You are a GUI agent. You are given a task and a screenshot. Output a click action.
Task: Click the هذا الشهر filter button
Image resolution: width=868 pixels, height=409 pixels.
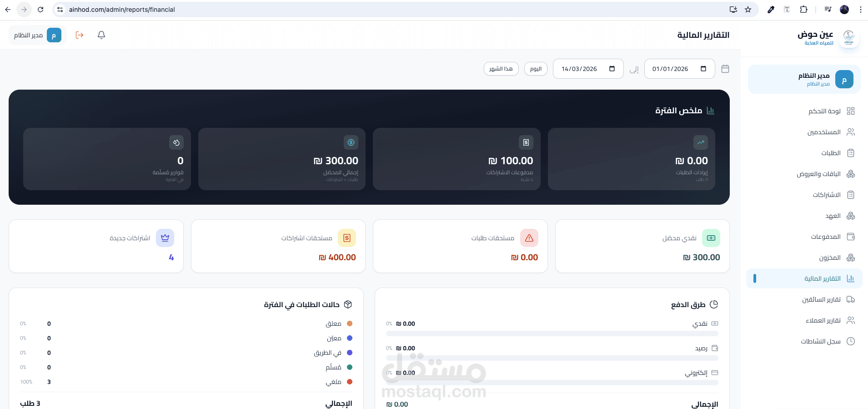click(501, 69)
